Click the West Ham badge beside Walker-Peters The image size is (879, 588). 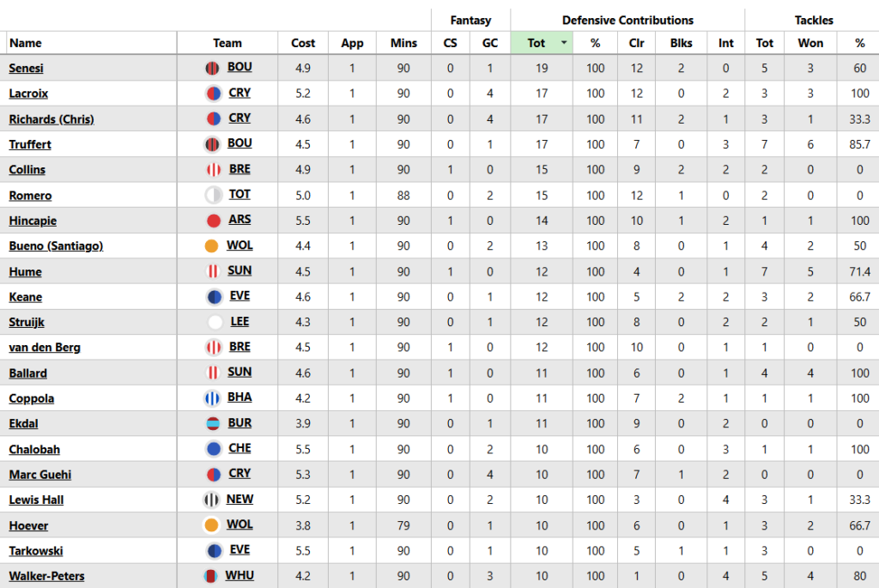pos(211,576)
